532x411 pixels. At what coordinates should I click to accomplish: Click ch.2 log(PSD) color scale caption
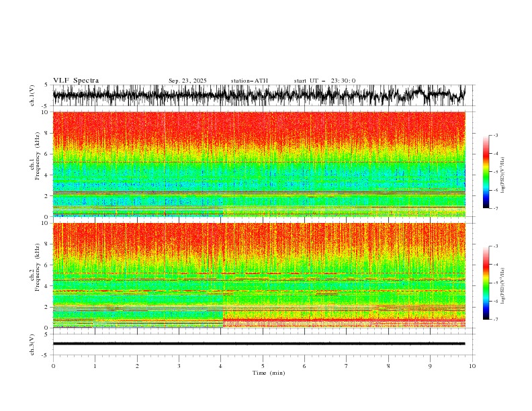click(x=503, y=285)
